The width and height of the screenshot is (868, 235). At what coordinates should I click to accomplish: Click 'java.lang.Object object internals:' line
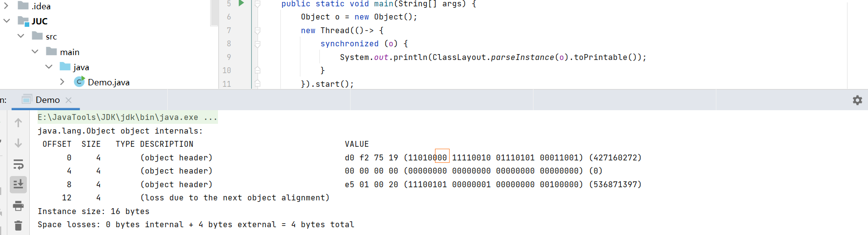pos(120,131)
